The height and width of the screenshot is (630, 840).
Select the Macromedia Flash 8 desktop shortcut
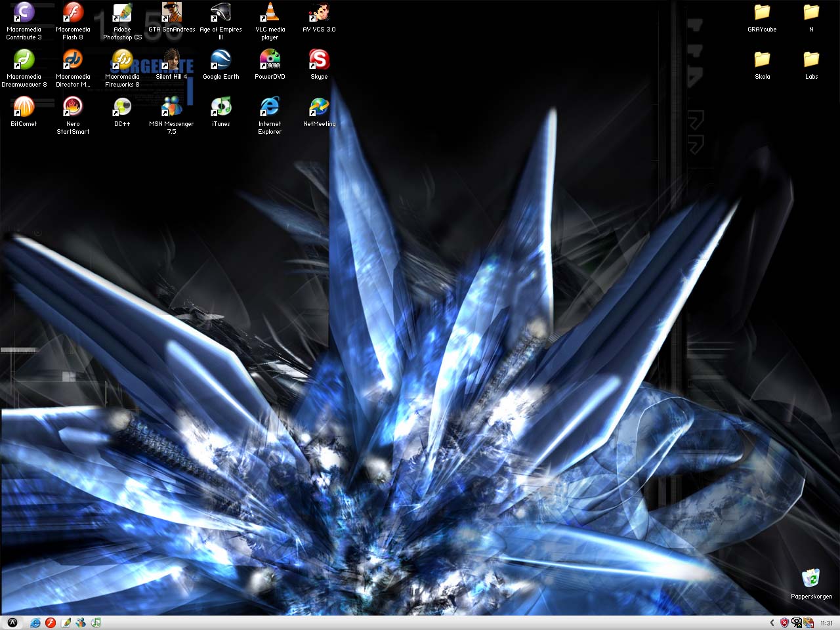73,21
